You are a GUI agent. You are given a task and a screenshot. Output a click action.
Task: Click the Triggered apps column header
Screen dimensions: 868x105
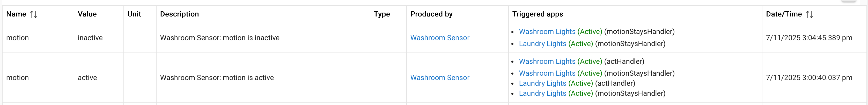click(537, 14)
